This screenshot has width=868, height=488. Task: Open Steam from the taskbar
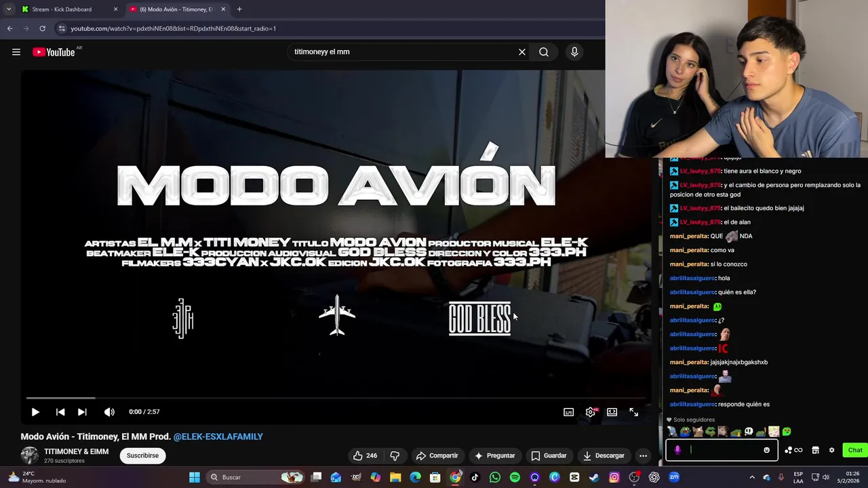[x=594, y=477]
